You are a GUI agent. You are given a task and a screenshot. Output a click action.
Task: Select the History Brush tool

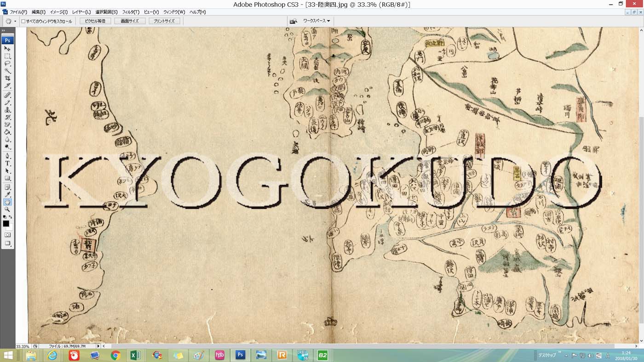pyautogui.click(x=7, y=117)
